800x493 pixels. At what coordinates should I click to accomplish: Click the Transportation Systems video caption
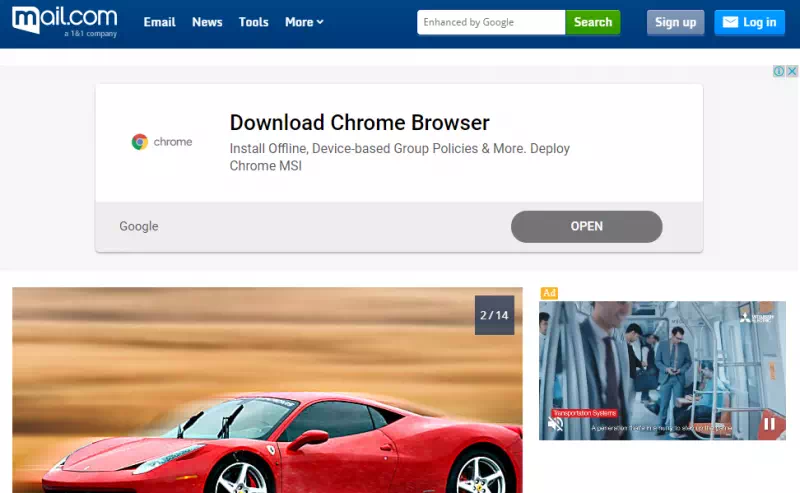coord(585,413)
